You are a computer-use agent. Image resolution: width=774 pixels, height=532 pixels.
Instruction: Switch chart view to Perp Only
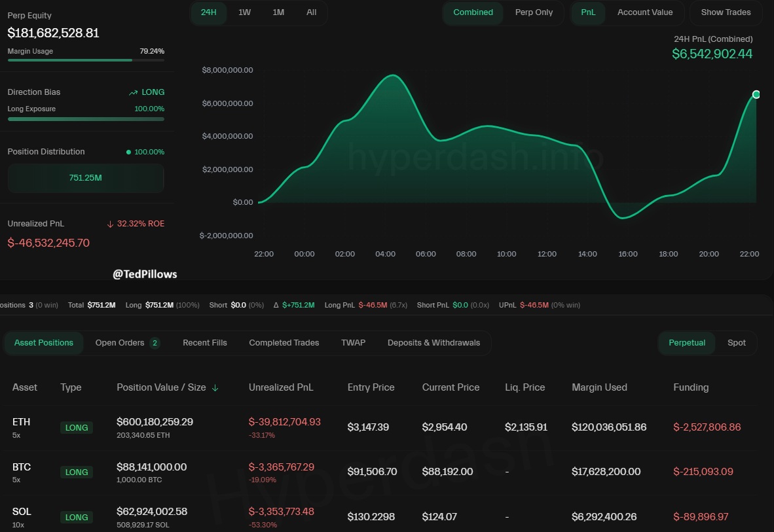533,12
